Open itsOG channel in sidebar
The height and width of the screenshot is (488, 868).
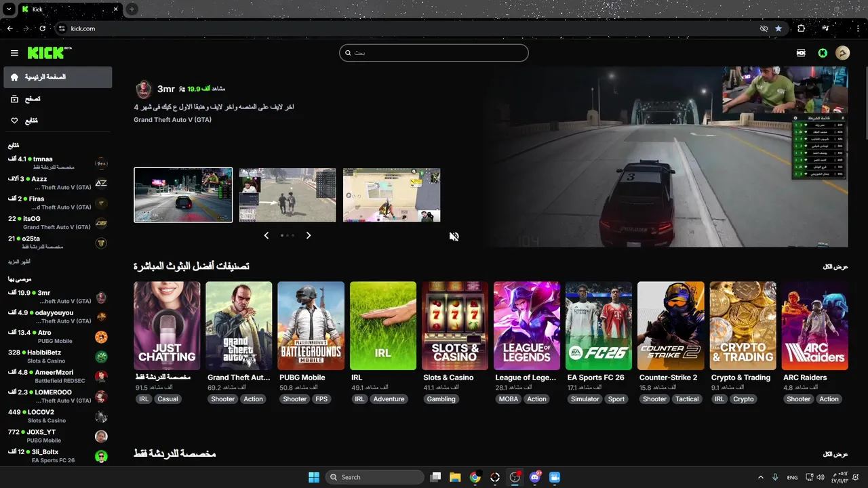58,223
